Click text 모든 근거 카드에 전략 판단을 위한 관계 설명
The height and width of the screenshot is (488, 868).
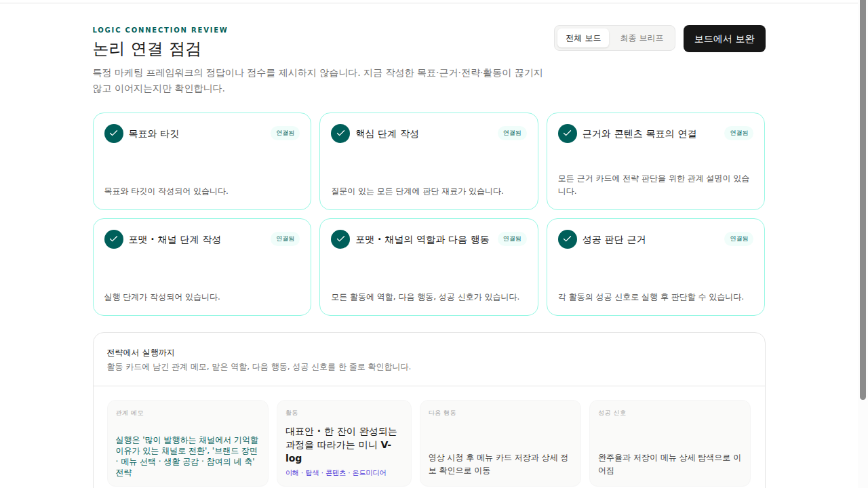pyautogui.click(x=654, y=185)
